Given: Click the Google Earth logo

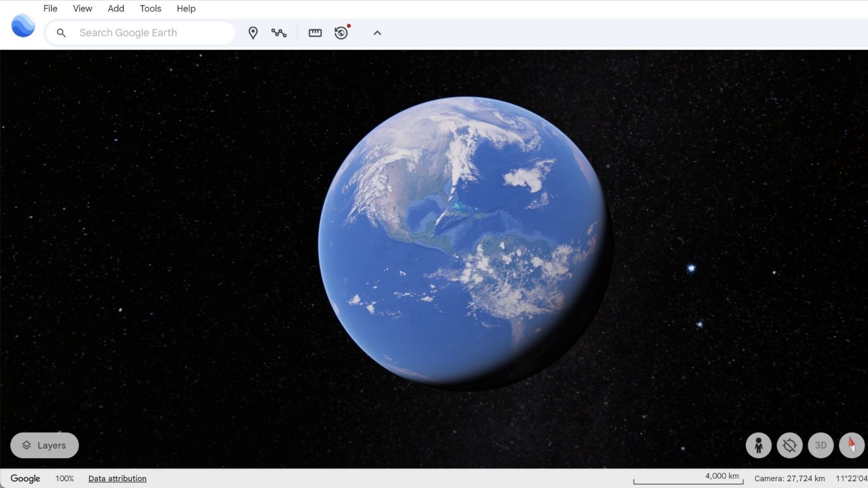Looking at the screenshot, I should (x=23, y=25).
